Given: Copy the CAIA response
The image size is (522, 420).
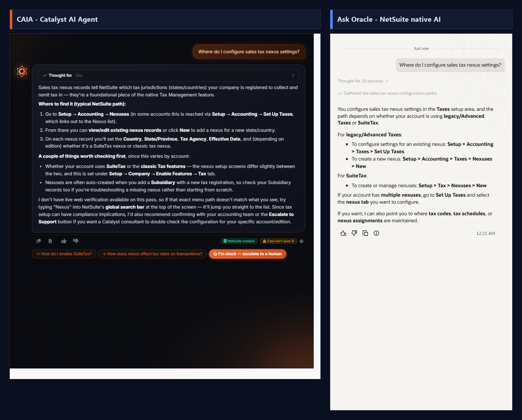Looking at the screenshot, I should pos(39,241).
